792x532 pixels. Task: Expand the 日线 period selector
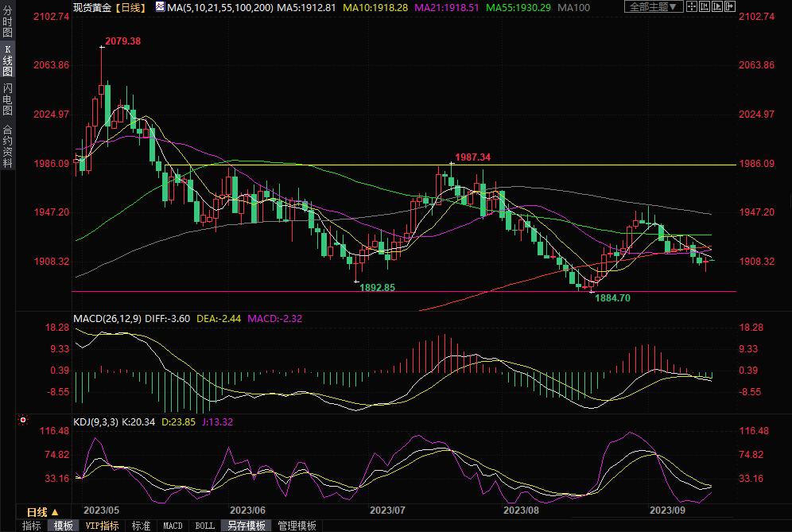click(x=43, y=511)
